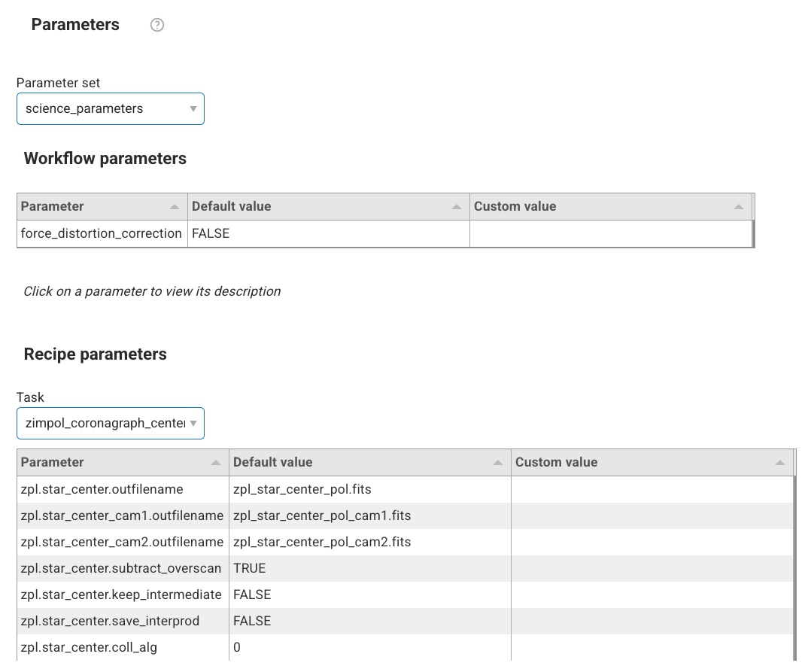
Task: Sort workflow table by Default value column
Action: click(x=328, y=207)
